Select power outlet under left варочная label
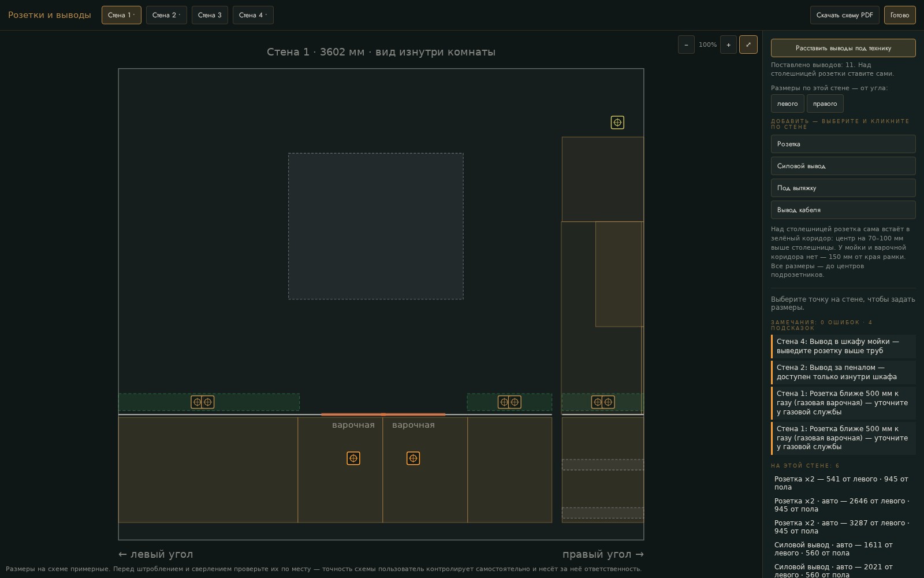This screenshot has height=578, width=924. (x=353, y=458)
